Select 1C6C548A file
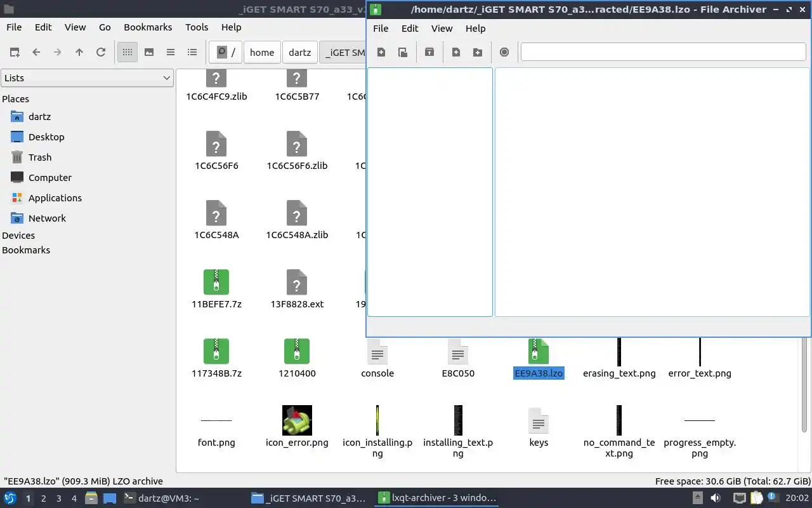 coord(216,220)
